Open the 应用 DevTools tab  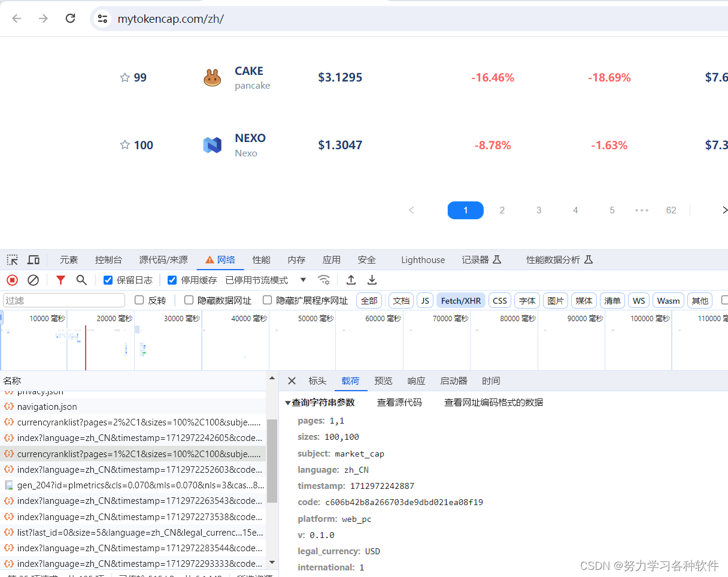point(332,260)
